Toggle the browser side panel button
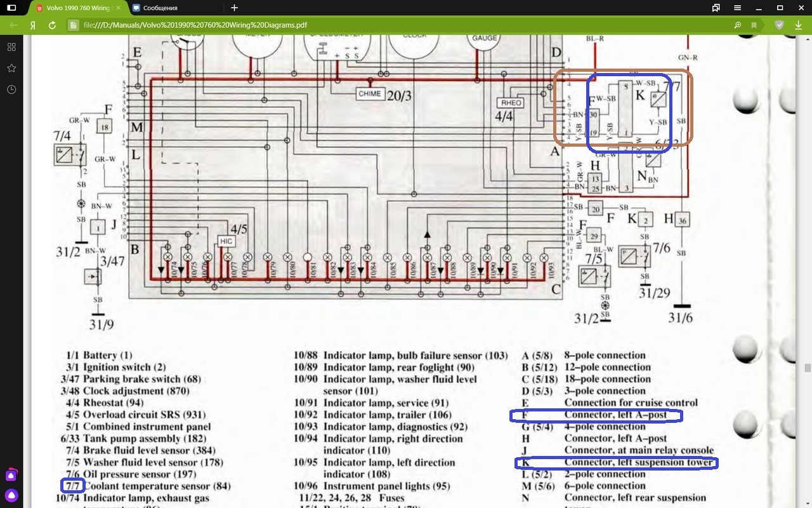This screenshot has width=812, height=508. pyautogui.click(x=11, y=8)
